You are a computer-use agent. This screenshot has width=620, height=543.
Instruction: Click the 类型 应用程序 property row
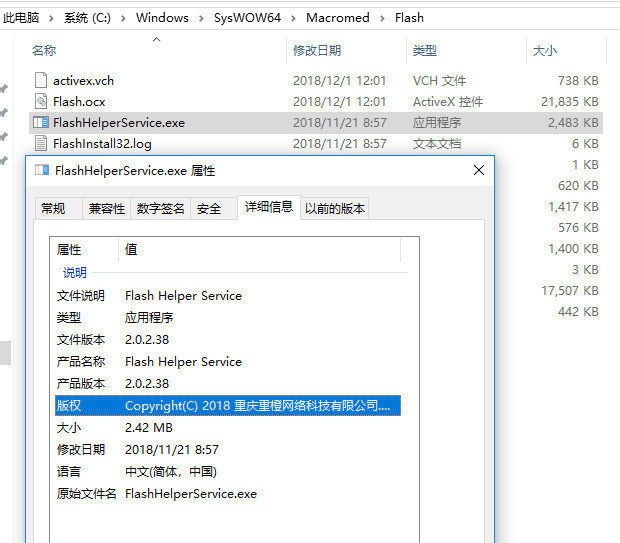[228, 318]
